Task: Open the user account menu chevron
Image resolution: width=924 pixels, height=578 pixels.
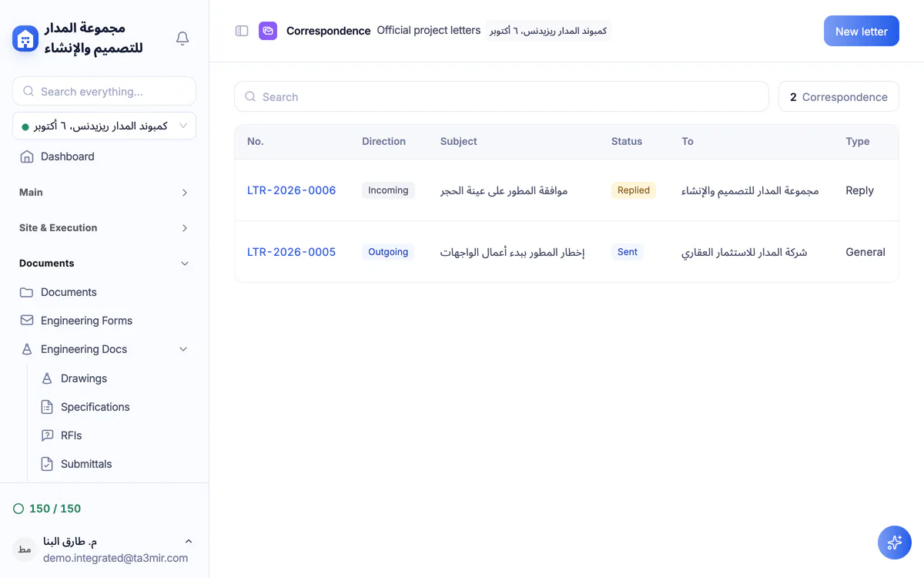Action: click(x=189, y=542)
